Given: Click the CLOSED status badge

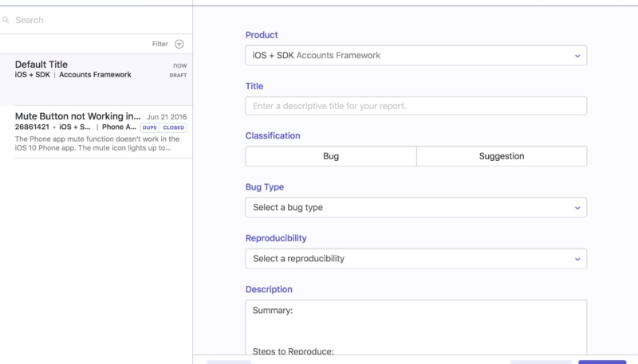Looking at the screenshot, I should 173,127.
